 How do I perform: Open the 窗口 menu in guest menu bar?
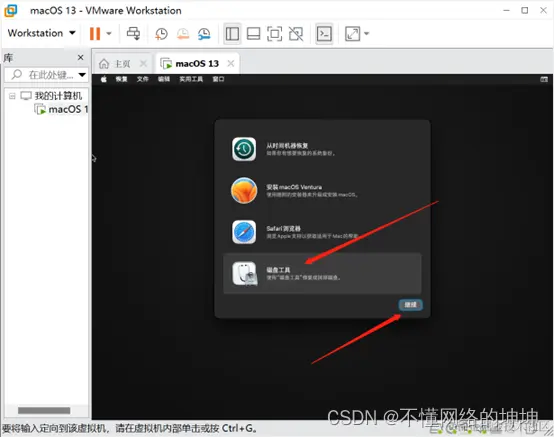pyautogui.click(x=218, y=79)
